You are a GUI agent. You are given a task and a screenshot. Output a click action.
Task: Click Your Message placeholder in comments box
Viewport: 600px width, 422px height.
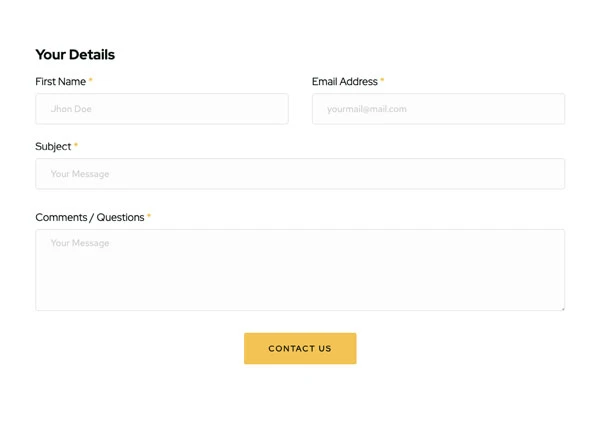point(80,243)
